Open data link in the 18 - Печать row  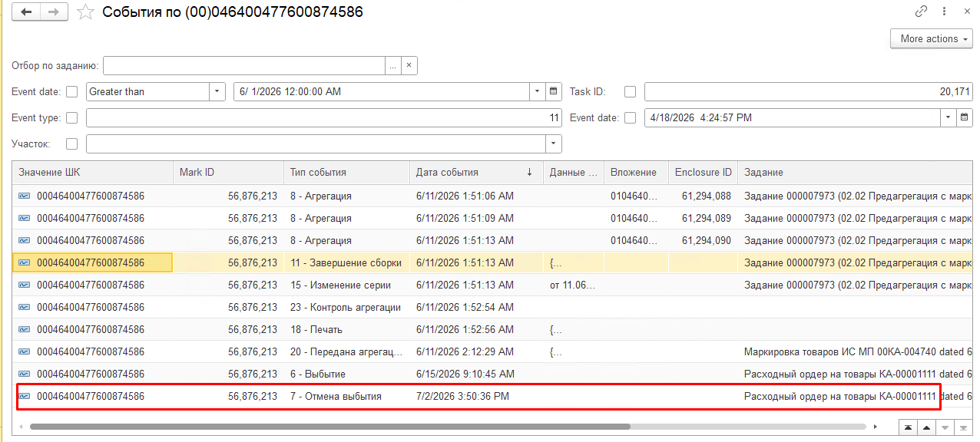coord(556,329)
